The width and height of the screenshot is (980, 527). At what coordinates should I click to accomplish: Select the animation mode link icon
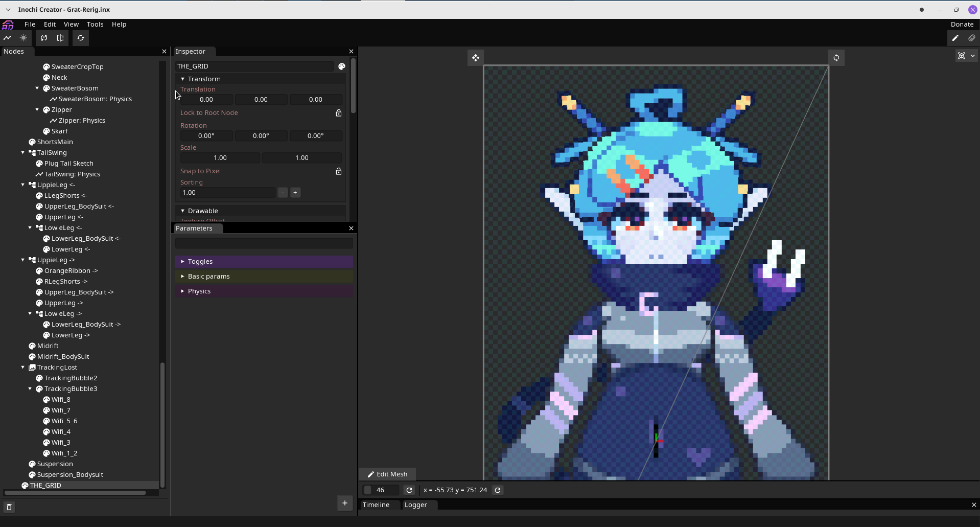click(971, 38)
